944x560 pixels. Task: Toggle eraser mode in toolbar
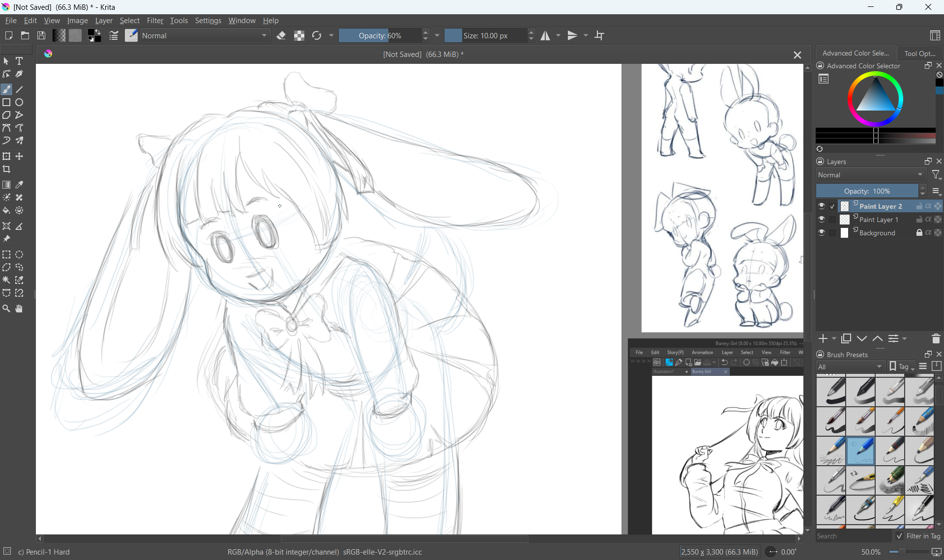[281, 35]
